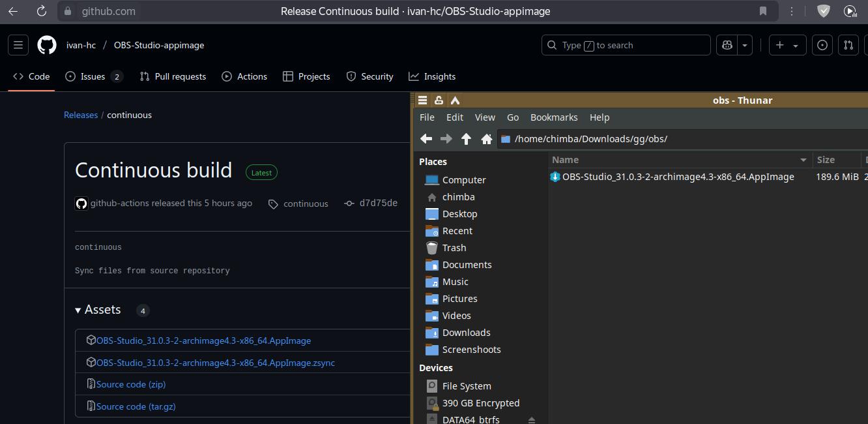Open the View menu in Thunar
The image size is (868, 424).
(x=484, y=117)
